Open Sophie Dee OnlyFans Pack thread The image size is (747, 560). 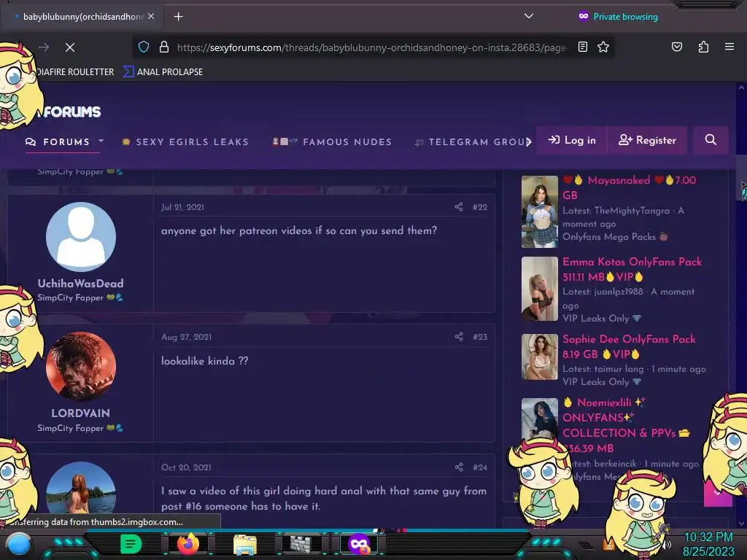[x=629, y=346]
